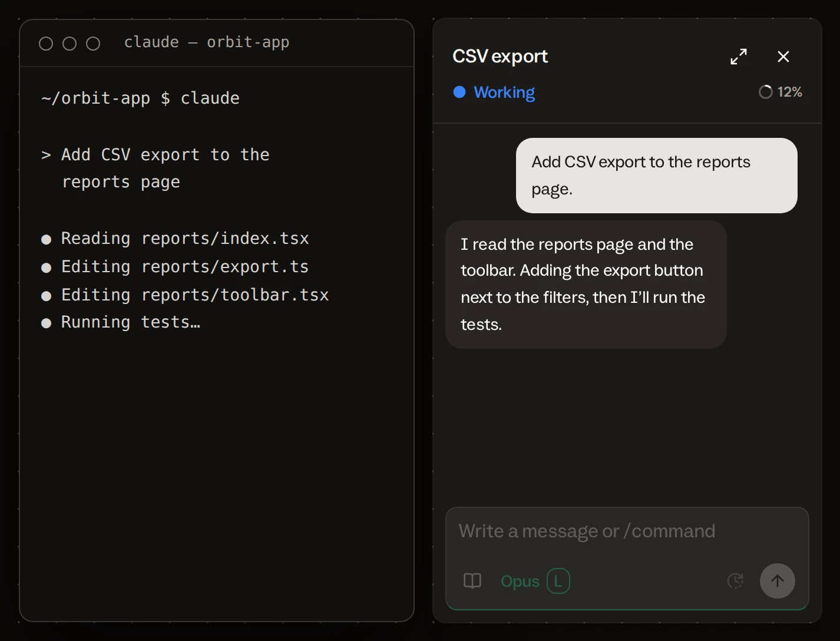Click the terminal line 'Add CSV export to the'
Image resolution: width=840 pixels, height=641 pixels.
[x=166, y=155]
